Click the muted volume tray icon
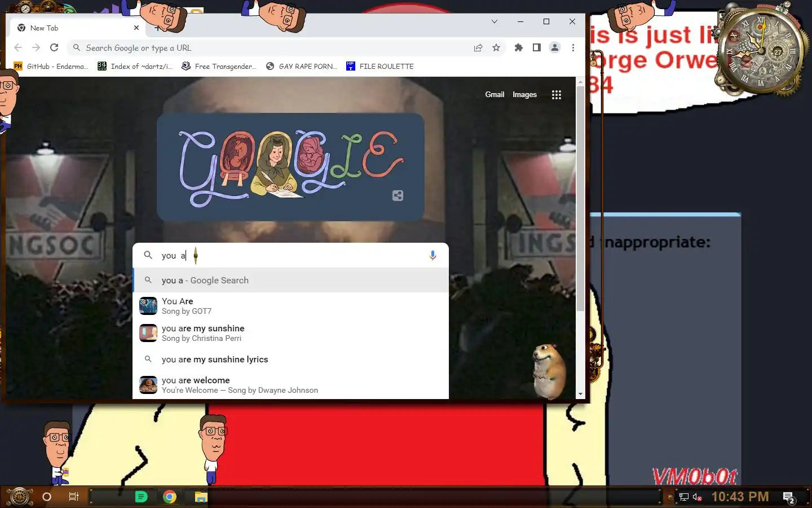This screenshot has width=812, height=508. pyautogui.click(x=698, y=497)
